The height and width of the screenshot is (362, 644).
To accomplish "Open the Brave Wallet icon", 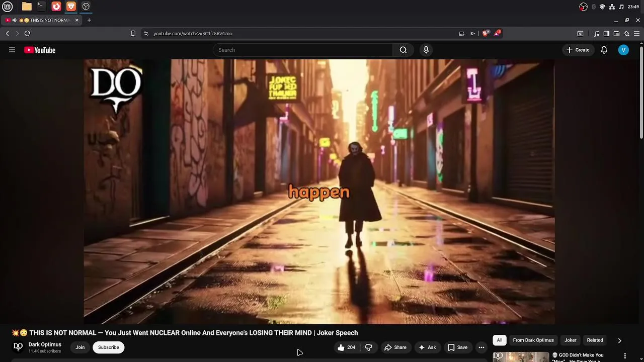I will 616,34.
